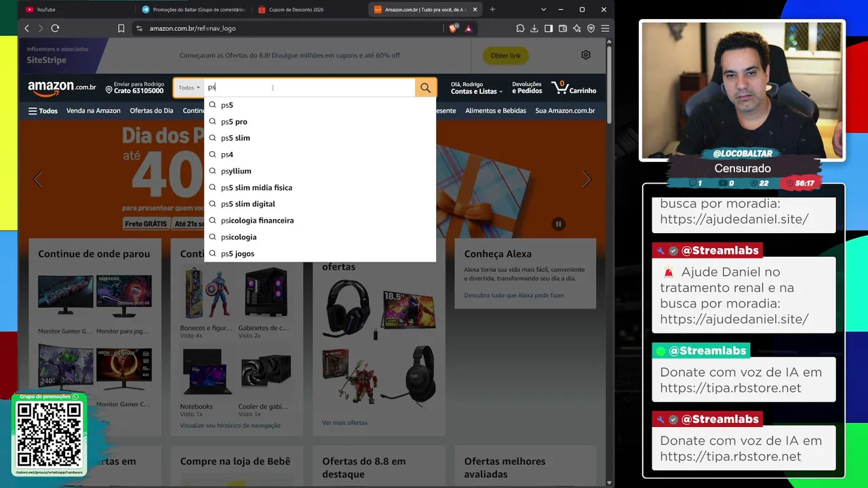The height and width of the screenshot is (488, 868).
Task: Click the site info icon in address bar
Action: pos(139,28)
